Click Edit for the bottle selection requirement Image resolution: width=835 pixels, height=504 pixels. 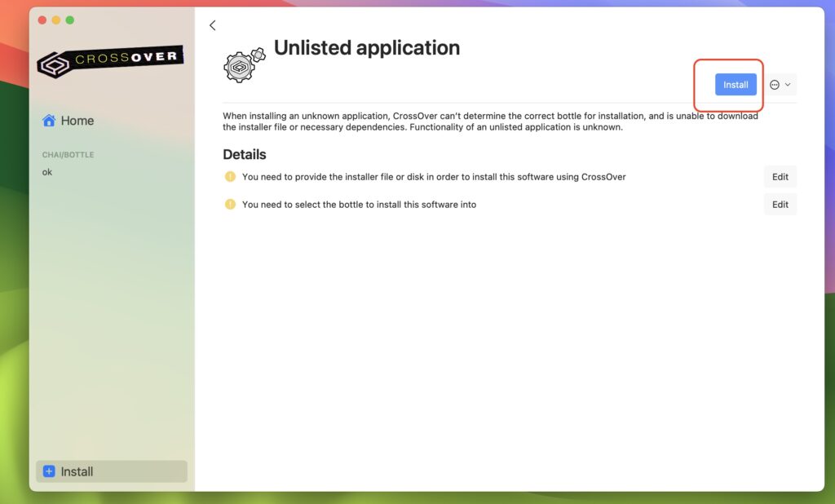780,205
